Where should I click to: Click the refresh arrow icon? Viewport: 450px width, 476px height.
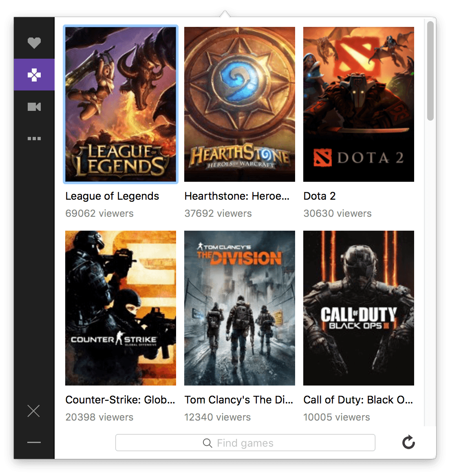click(408, 442)
